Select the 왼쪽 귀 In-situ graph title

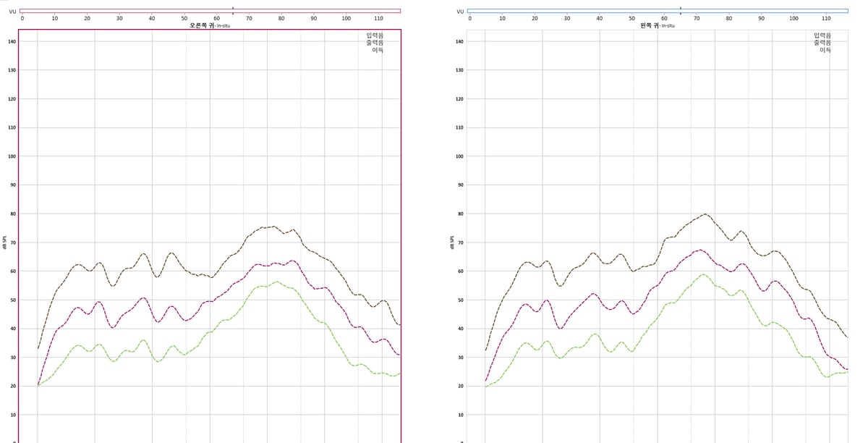(x=658, y=25)
